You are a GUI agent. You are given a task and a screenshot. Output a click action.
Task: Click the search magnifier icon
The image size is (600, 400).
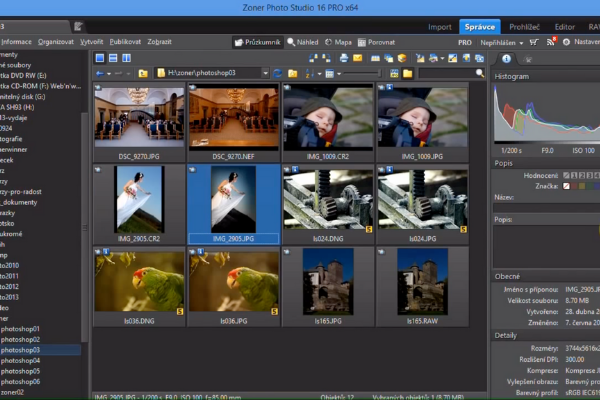[480, 73]
